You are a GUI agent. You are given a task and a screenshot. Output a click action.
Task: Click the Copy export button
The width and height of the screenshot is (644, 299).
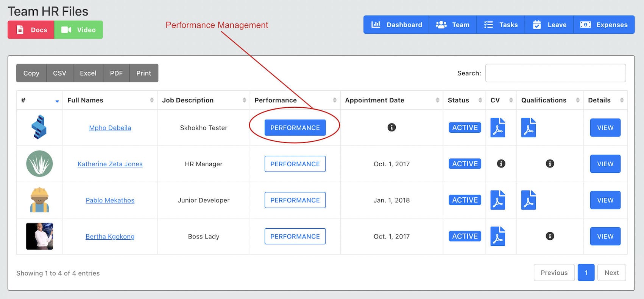(31, 73)
